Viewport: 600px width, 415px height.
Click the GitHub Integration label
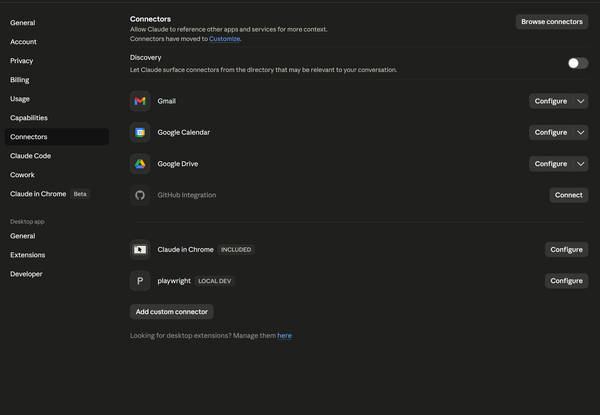pos(187,195)
